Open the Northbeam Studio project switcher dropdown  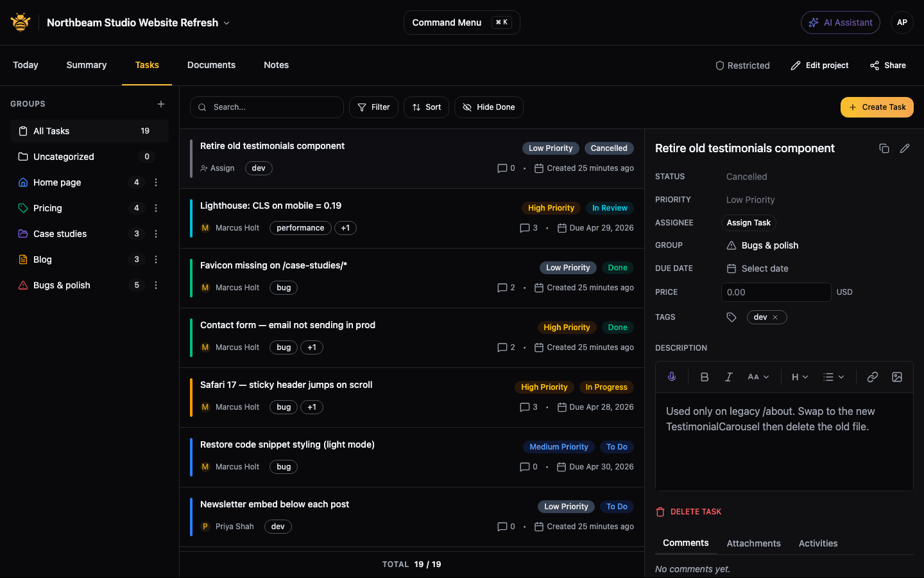(x=225, y=22)
